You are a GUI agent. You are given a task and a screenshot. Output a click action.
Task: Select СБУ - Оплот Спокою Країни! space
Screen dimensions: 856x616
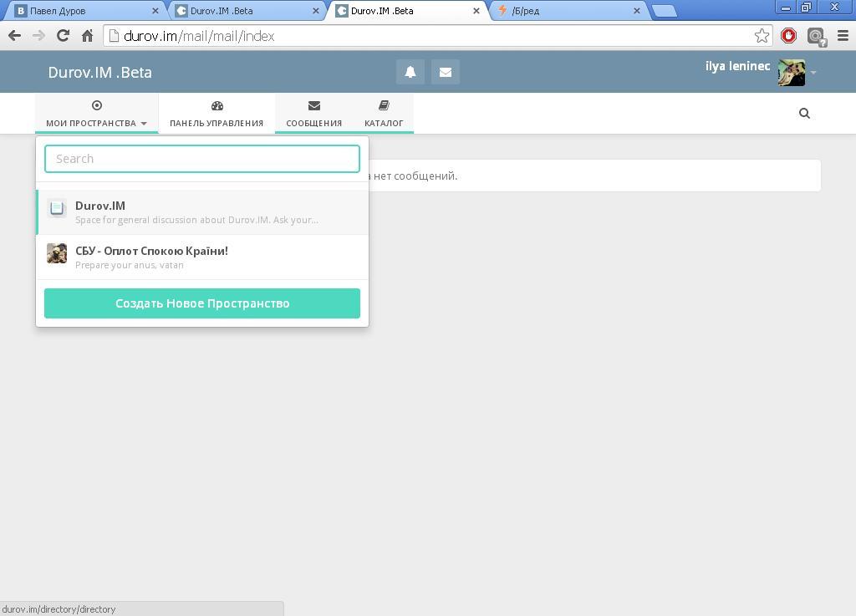(202, 257)
